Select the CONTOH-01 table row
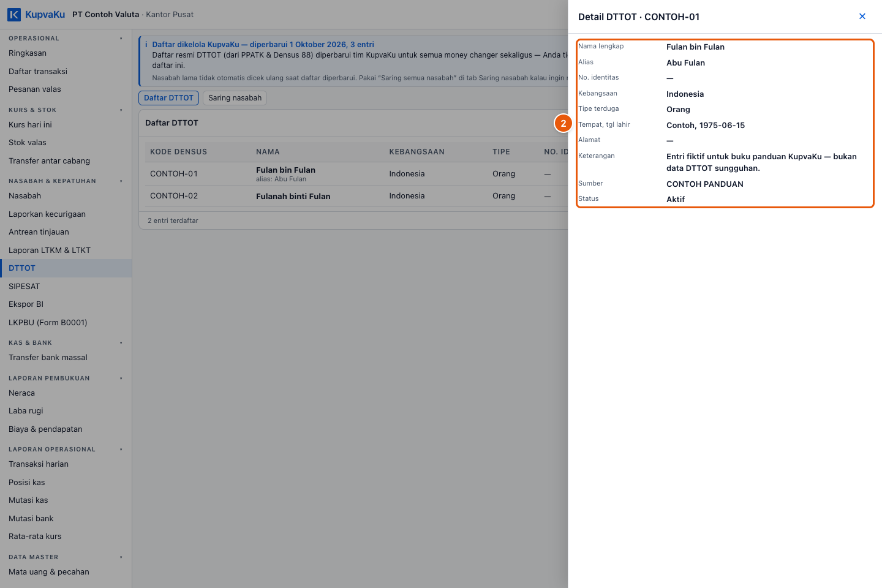The image size is (882, 588). [356, 174]
